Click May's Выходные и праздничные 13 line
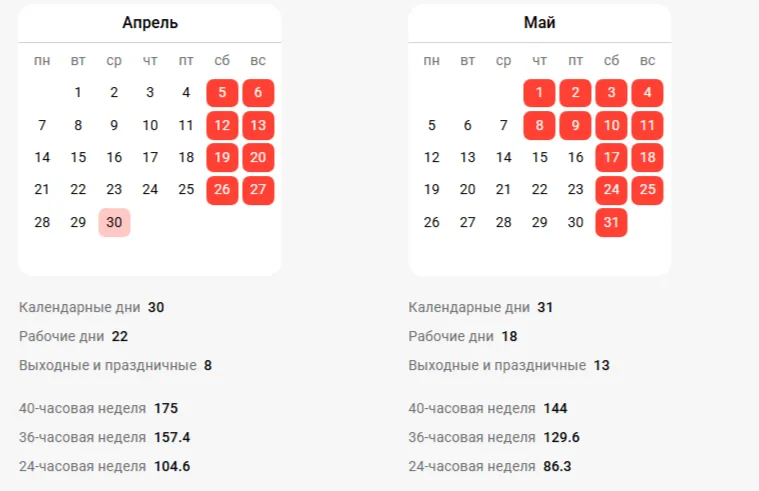Screen dimensions: 759x491 (x=509, y=365)
